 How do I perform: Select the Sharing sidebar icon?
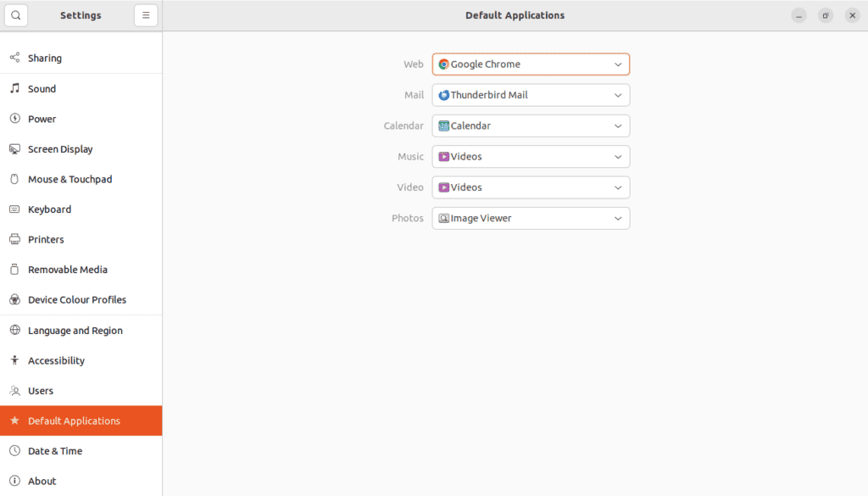click(x=14, y=58)
